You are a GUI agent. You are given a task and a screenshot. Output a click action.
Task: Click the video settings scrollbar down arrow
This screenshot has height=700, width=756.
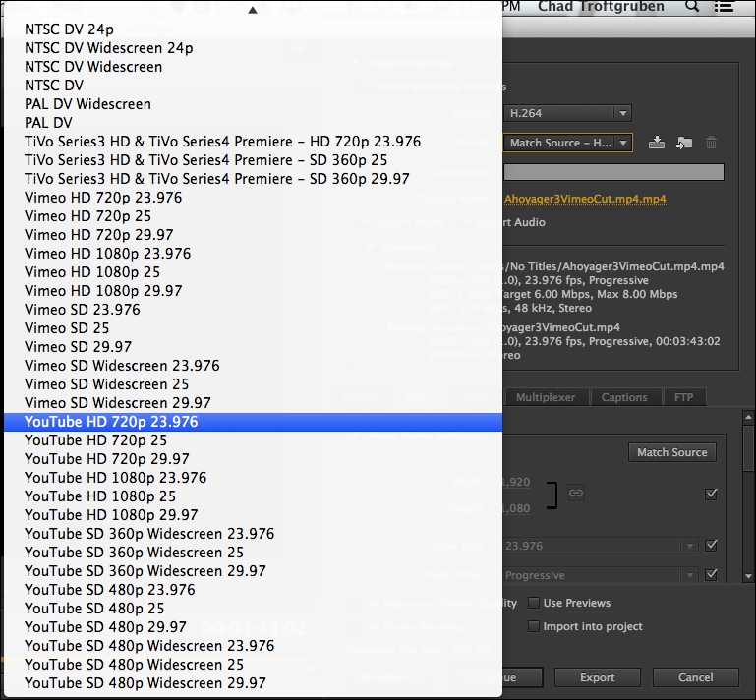pos(748,576)
